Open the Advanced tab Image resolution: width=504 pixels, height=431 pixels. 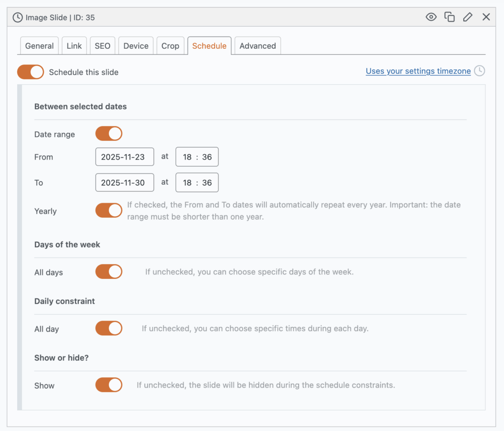[x=257, y=45]
